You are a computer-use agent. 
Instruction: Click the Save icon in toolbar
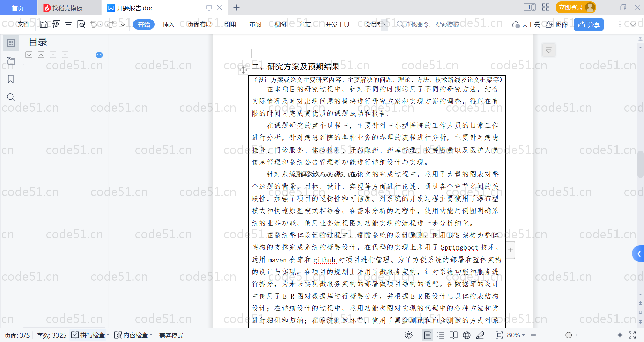(44, 24)
